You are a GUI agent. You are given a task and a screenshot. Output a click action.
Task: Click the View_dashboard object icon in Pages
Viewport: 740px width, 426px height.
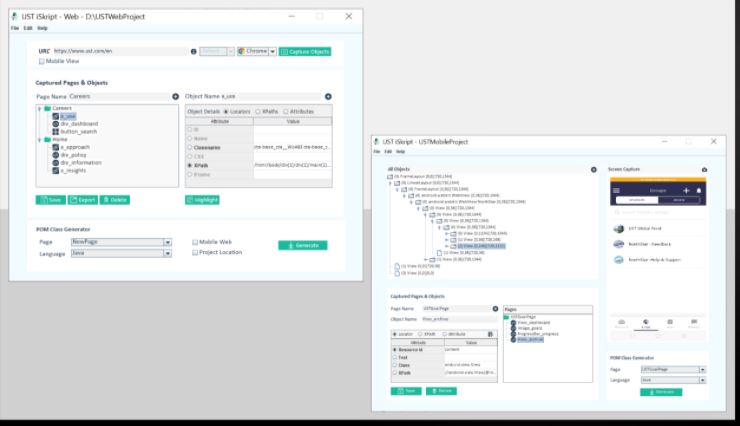pos(513,323)
